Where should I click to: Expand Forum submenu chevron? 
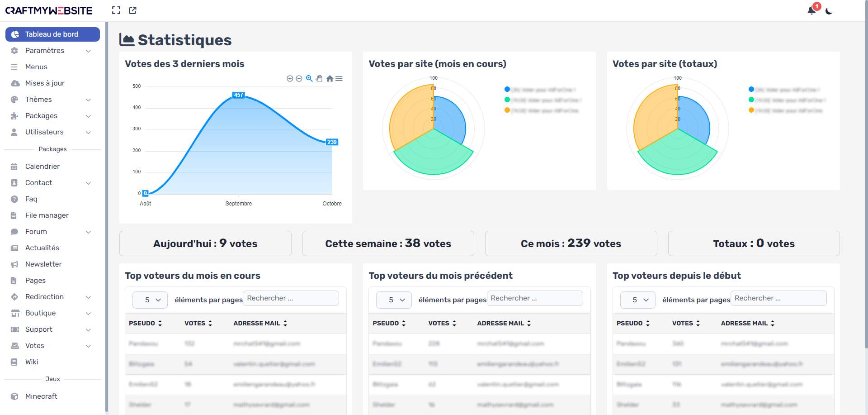(89, 232)
